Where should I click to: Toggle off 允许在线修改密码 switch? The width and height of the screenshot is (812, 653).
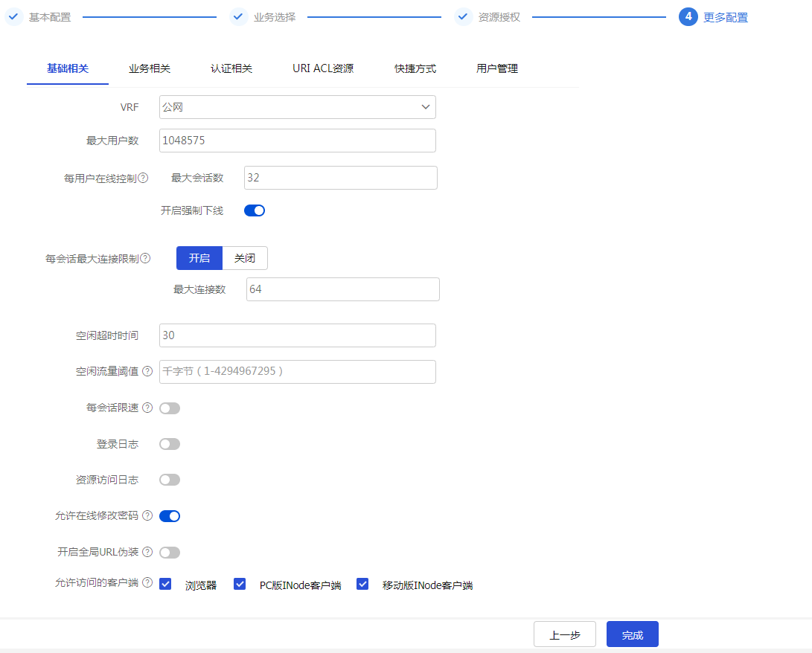[170, 516]
